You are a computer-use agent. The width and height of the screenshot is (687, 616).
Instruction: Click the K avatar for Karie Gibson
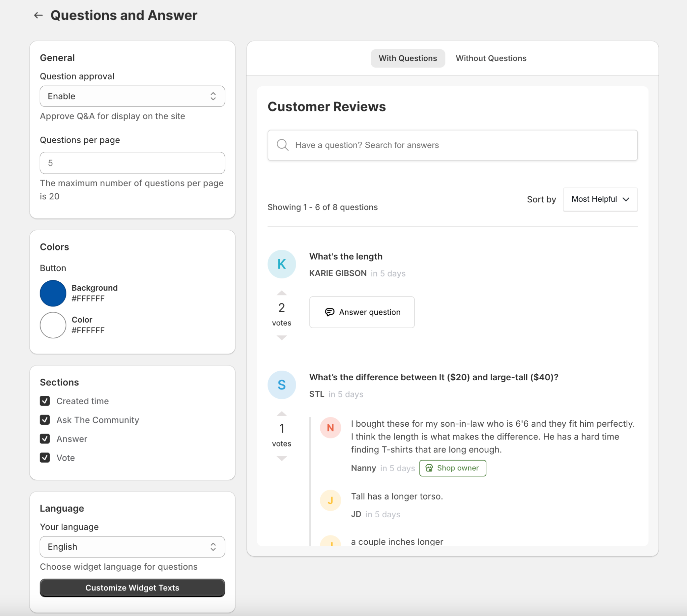281,264
